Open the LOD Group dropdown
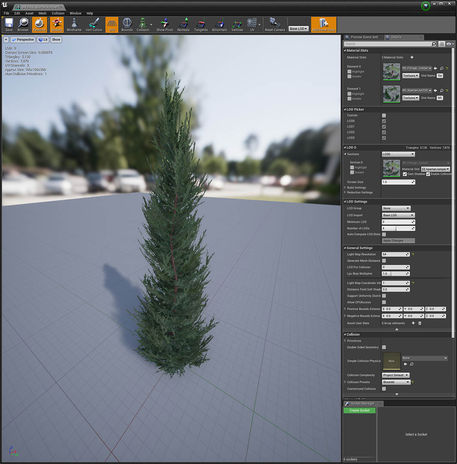This screenshot has width=457, height=464. point(396,208)
